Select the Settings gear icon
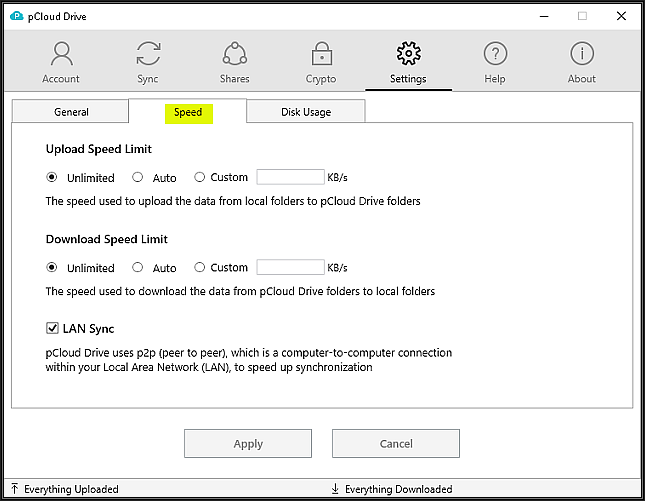This screenshot has width=645, height=501. tap(408, 53)
